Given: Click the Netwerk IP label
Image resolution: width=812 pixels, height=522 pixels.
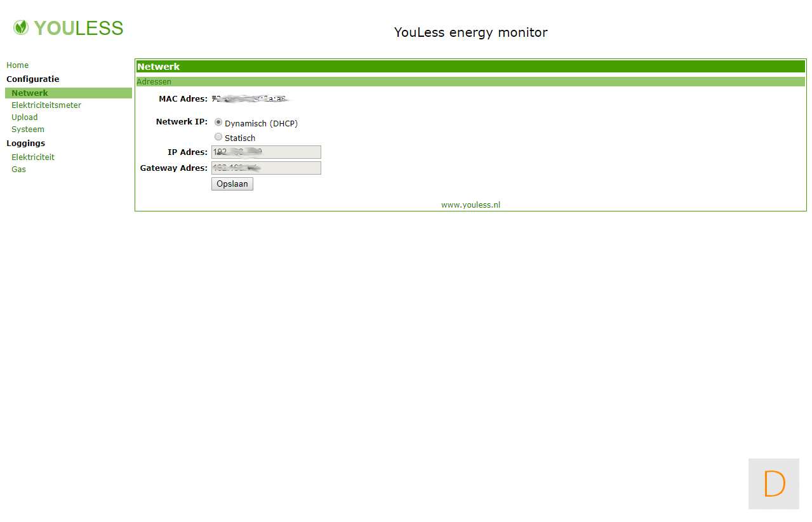Looking at the screenshot, I should 182,122.
